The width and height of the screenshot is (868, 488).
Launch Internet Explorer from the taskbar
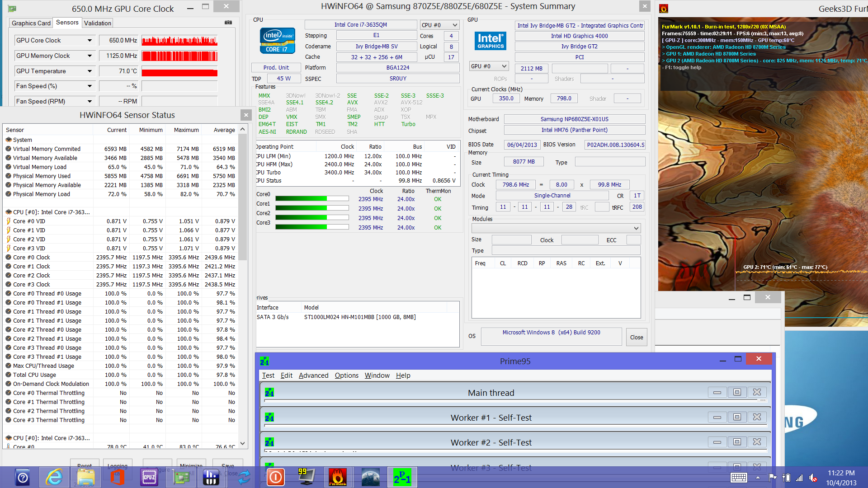[54, 477]
